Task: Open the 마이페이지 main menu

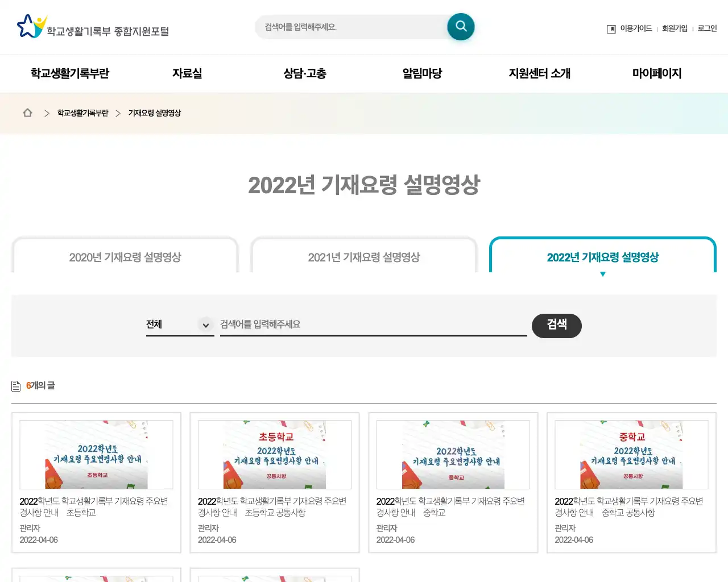Action: click(657, 73)
